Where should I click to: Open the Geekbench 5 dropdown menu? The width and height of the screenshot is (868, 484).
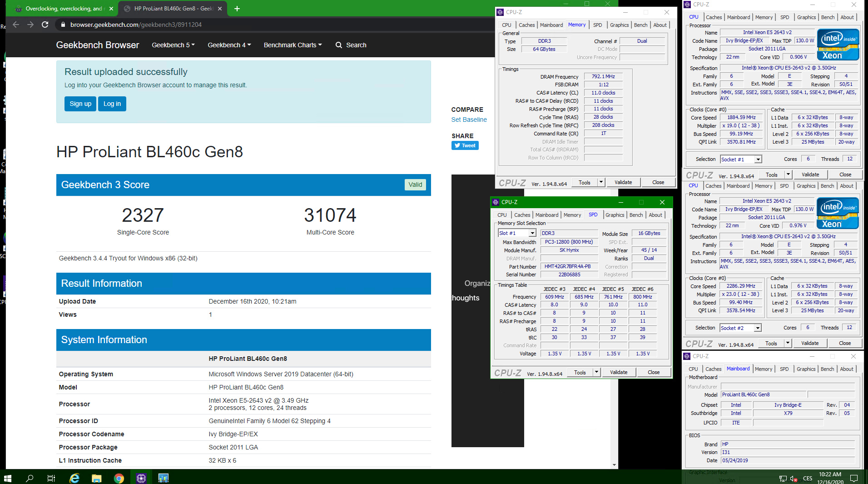[173, 45]
